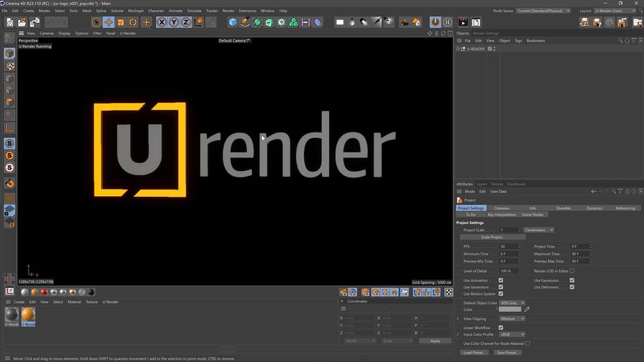This screenshot has width=644, height=362.
Task: Open the Key Interpolation tab
Action: pyautogui.click(x=502, y=215)
